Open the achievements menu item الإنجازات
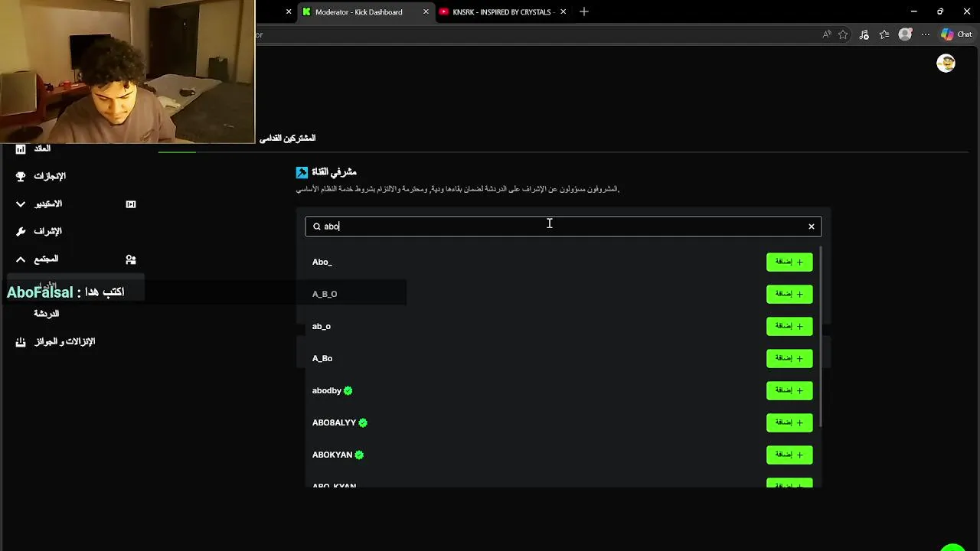The width and height of the screenshot is (980, 551). pyautogui.click(x=50, y=176)
